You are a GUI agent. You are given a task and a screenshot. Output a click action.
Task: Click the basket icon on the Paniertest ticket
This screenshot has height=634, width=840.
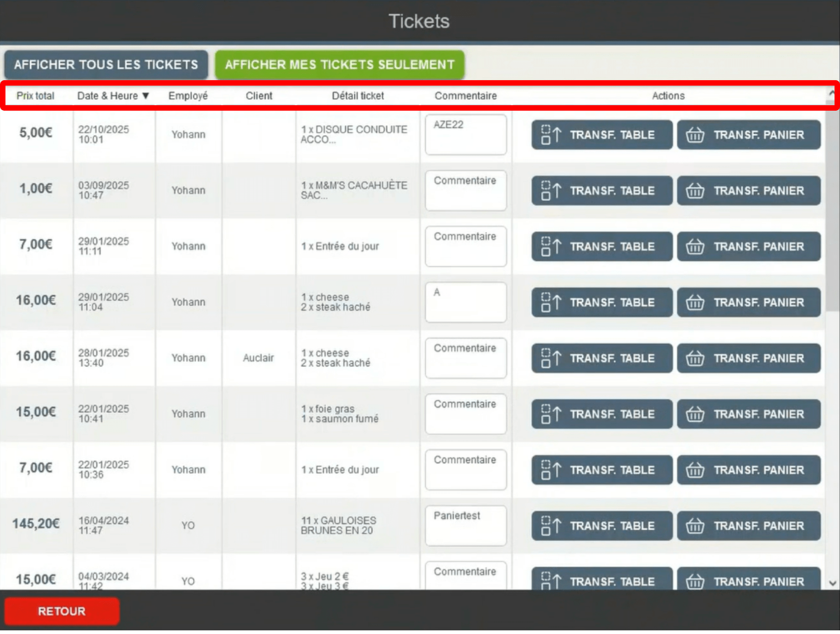click(x=695, y=526)
